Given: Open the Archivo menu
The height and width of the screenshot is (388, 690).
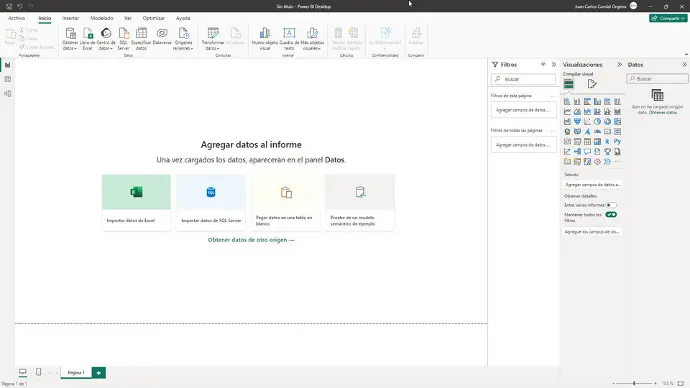Looking at the screenshot, I should pyautogui.click(x=16, y=18).
